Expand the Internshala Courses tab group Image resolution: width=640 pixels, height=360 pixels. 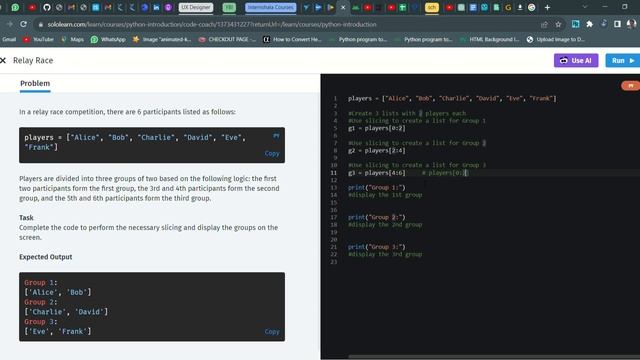(x=270, y=7)
